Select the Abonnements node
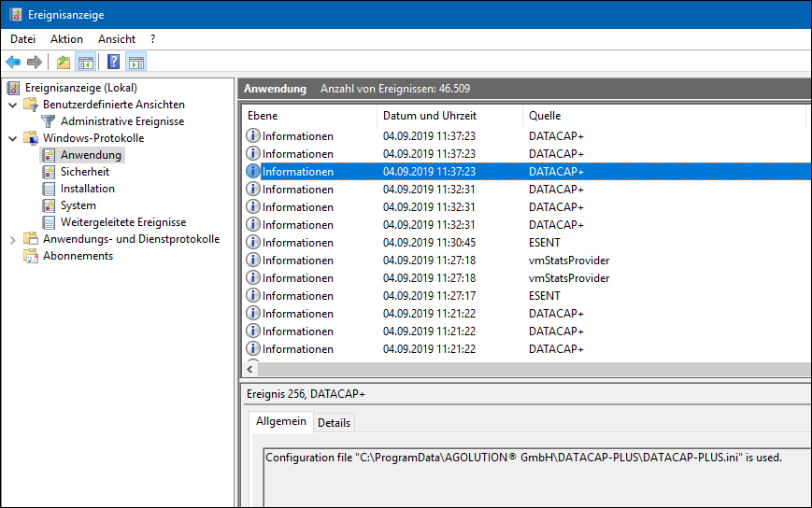 click(x=78, y=256)
